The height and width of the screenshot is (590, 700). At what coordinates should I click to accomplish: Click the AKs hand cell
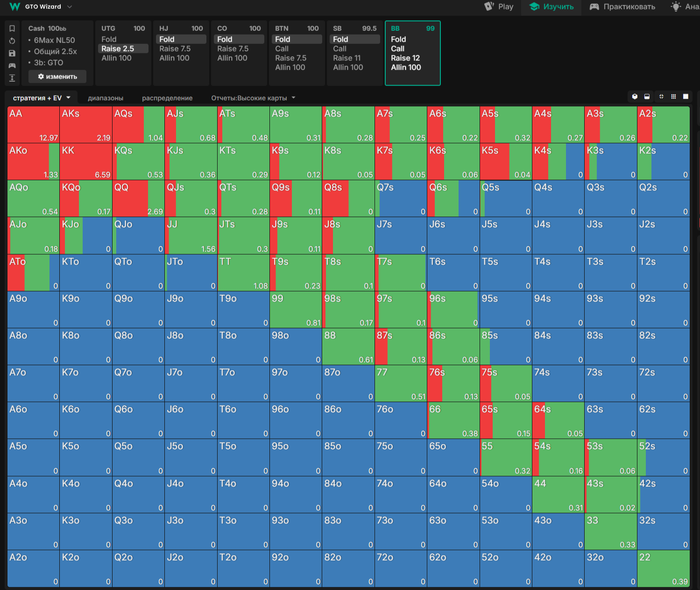pos(86,125)
